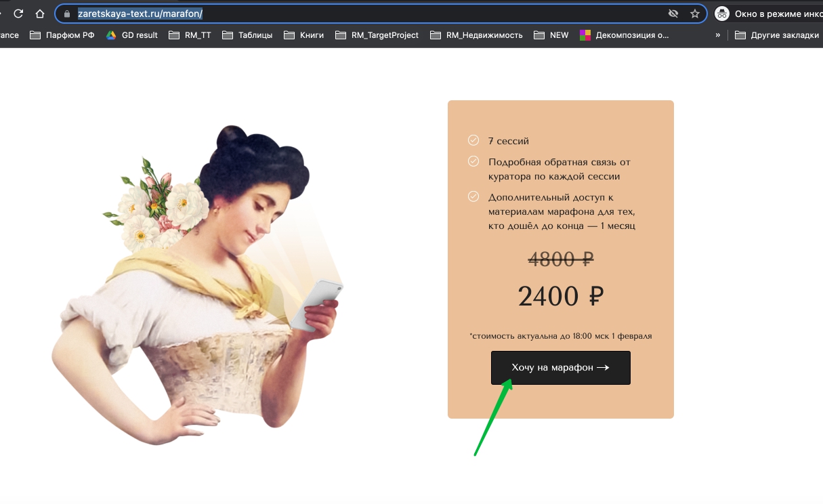Open the Декомпозиция bookmark
823x504 pixels.
pyautogui.click(x=624, y=35)
